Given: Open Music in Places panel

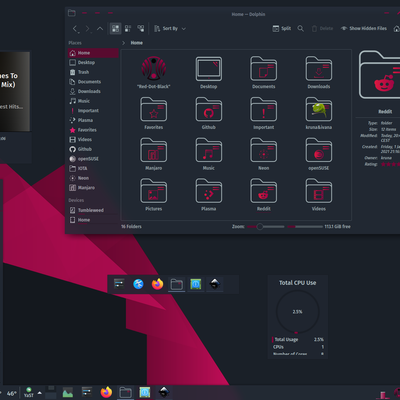Looking at the screenshot, I should (x=93, y=101).
